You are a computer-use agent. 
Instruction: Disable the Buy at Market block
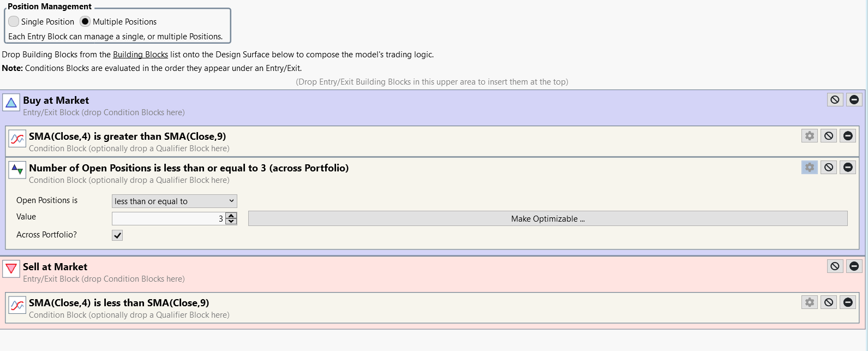(x=835, y=100)
